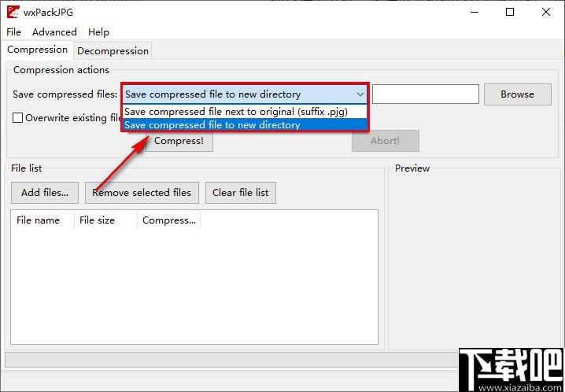The image size is (565, 392).
Task: Close the wxPackJPG window
Action: [546, 13]
